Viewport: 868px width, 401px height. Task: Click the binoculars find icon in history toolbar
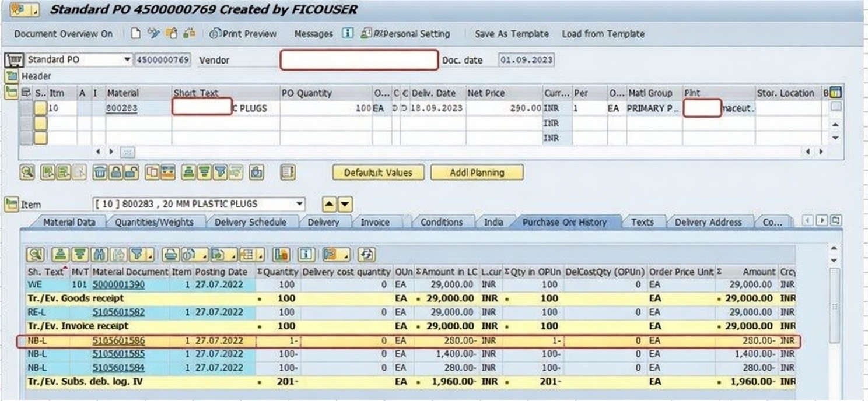(x=99, y=255)
